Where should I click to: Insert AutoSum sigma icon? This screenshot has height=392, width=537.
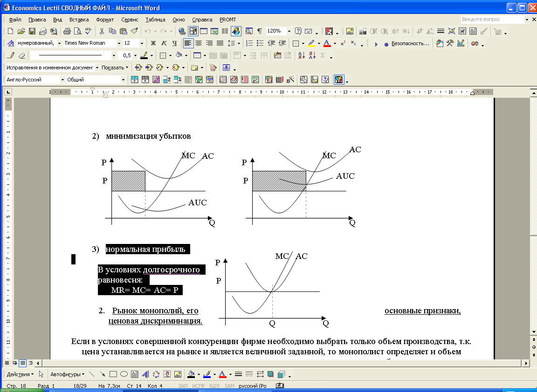coord(323,55)
